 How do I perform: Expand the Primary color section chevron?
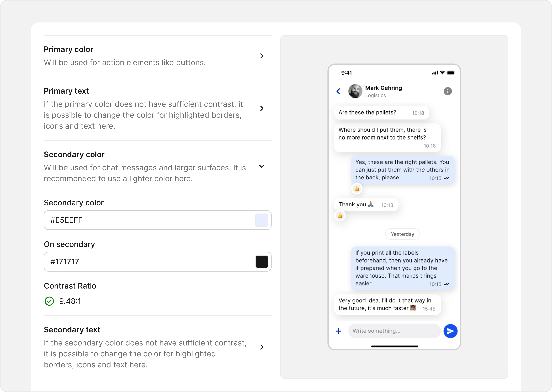coord(262,56)
